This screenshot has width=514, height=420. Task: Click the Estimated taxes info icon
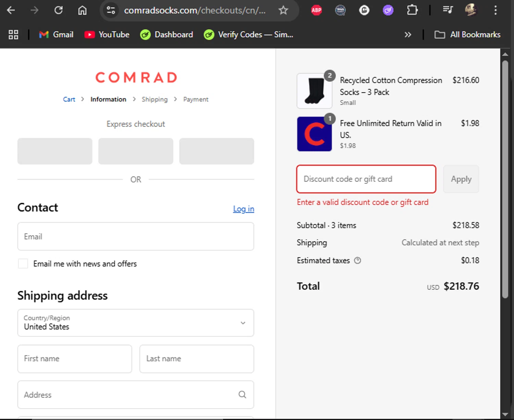click(357, 260)
